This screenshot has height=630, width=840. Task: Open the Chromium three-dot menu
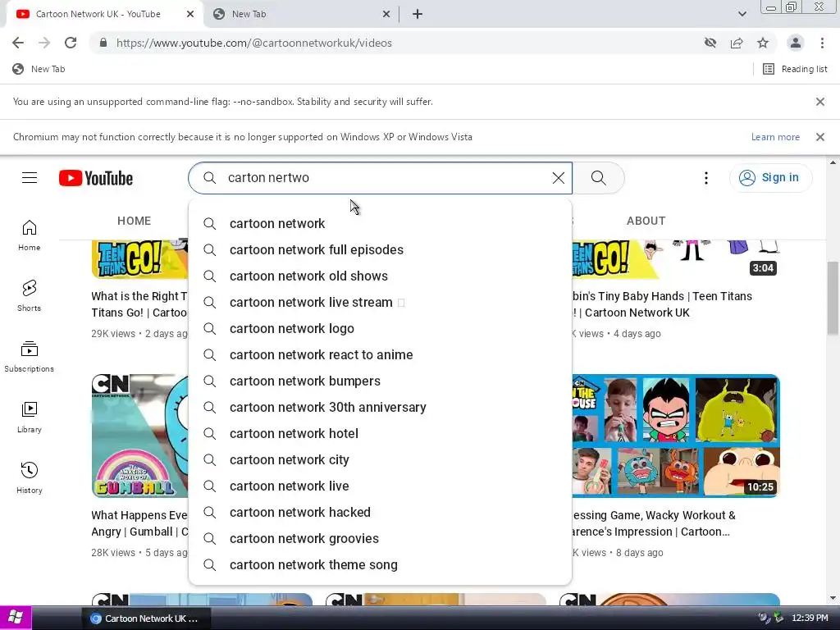pos(822,43)
